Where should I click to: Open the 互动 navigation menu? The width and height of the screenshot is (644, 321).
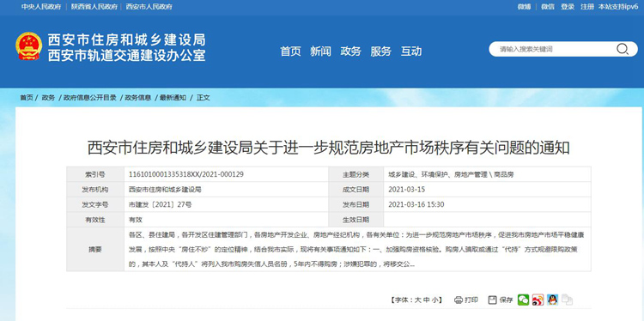pos(411,51)
